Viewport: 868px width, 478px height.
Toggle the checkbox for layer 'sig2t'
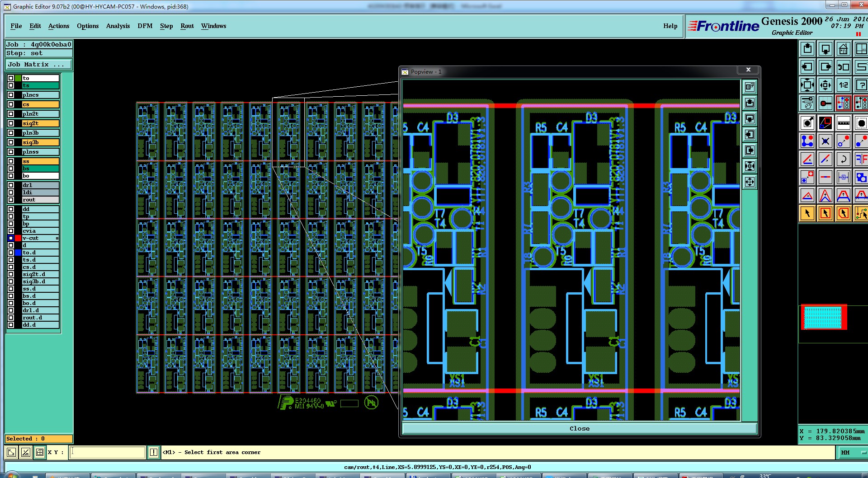click(x=11, y=123)
